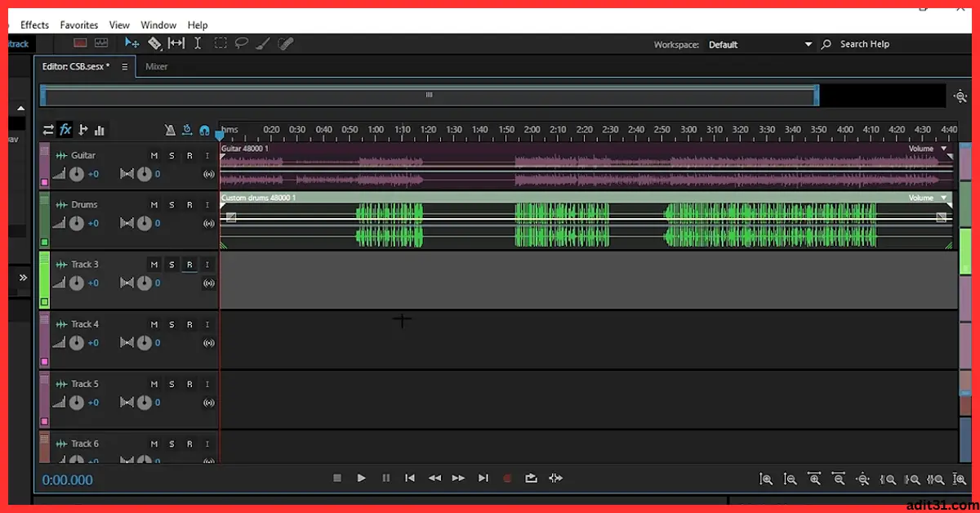This screenshot has height=513, width=980.
Task: Solo the Drums track
Action: (171, 204)
